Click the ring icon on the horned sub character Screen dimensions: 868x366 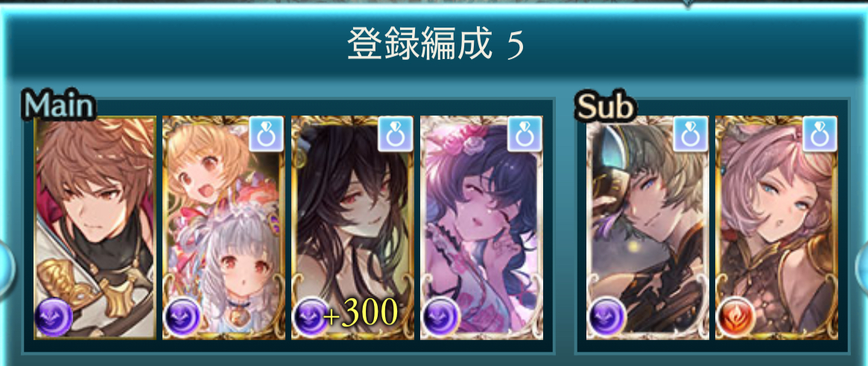coord(691,134)
